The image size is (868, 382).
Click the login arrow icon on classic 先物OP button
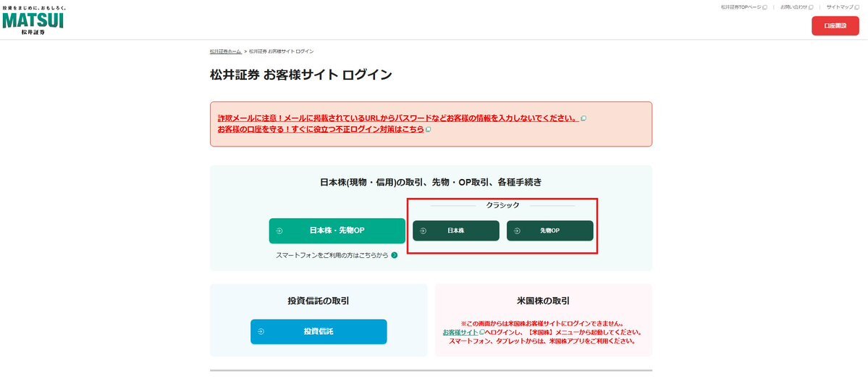pyautogui.click(x=517, y=231)
